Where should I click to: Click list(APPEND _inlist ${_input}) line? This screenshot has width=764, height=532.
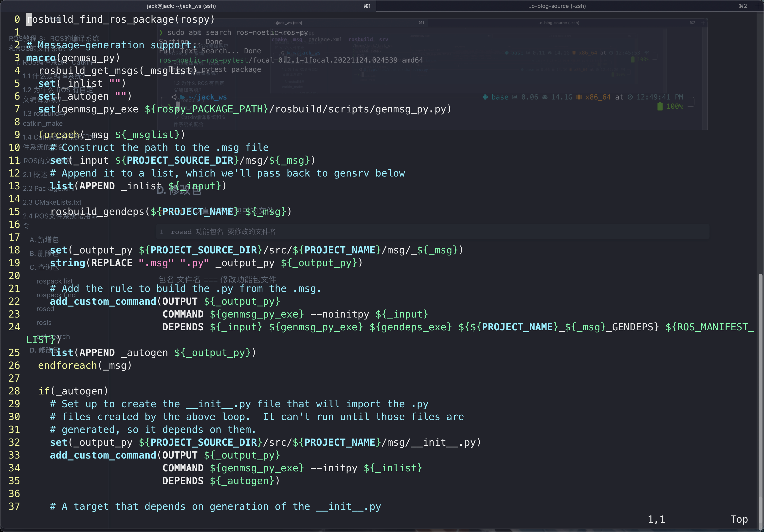138,186
